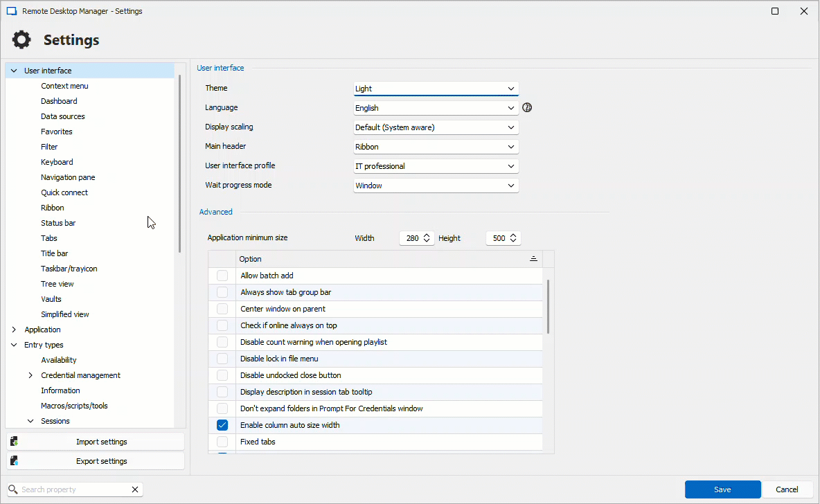Click the Option column sort icon
Screen dimensions: 820x504
coord(533,259)
